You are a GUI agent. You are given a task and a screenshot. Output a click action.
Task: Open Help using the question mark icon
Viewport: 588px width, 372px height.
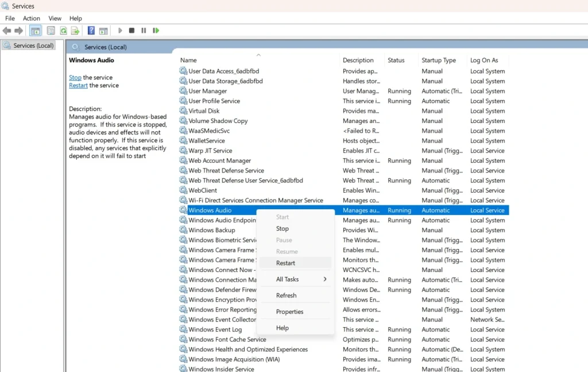click(91, 30)
